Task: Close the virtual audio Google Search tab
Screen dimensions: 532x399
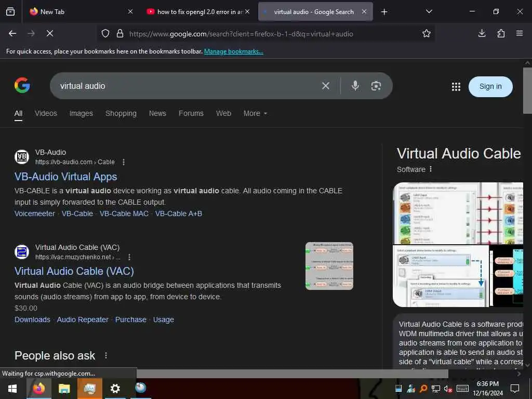Action: 364,11
